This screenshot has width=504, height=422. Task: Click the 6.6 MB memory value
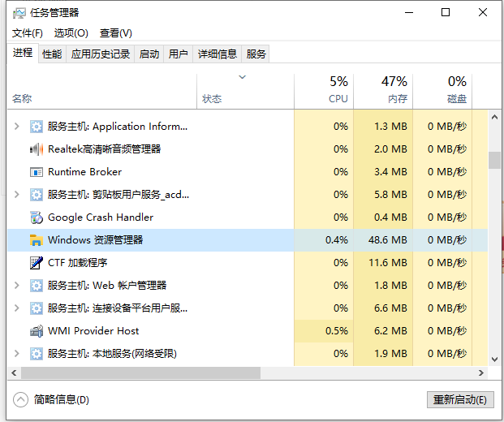(x=390, y=308)
